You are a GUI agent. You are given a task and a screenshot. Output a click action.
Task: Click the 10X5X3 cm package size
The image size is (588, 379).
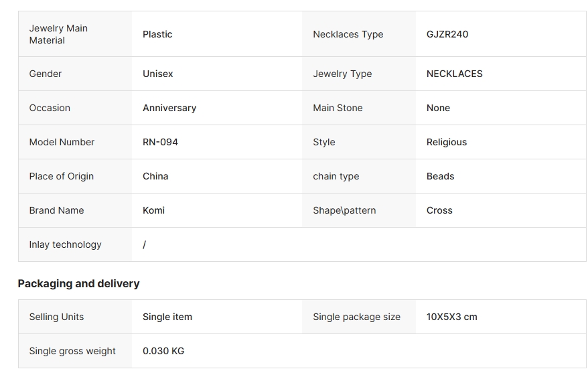click(x=452, y=317)
